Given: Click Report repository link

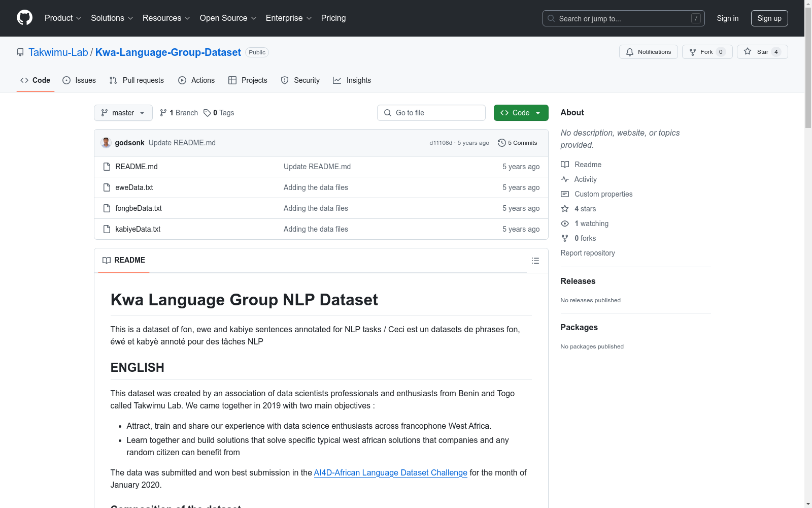Looking at the screenshot, I should 588,253.
